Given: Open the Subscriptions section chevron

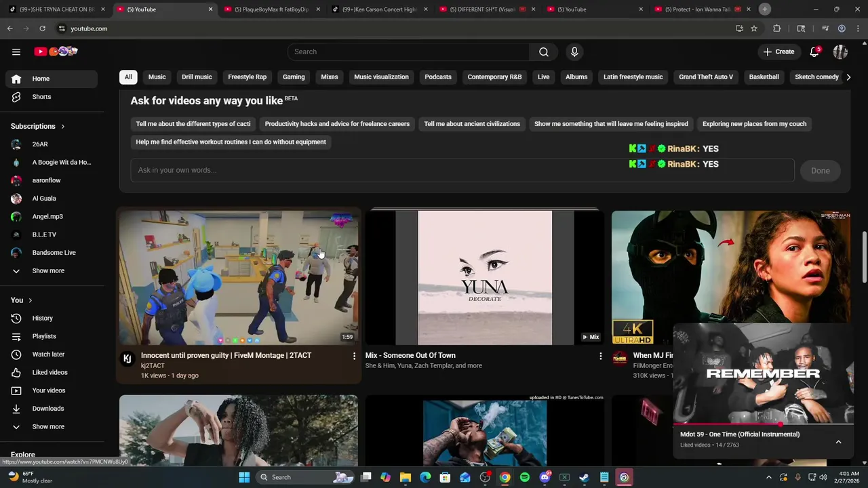Looking at the screenshot, I should click(63, 127).
